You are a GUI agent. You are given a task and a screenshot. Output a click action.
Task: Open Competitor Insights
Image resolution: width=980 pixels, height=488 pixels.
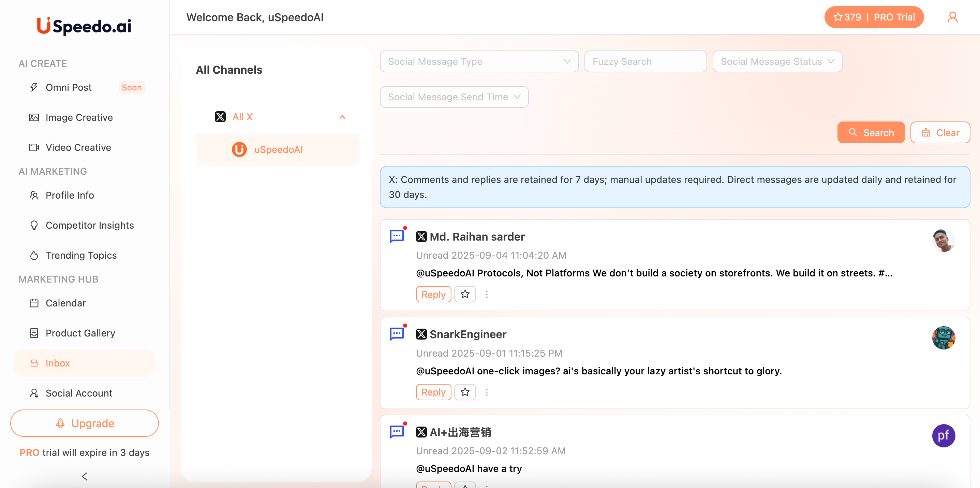pyautogui.click(x=90, y=225)
